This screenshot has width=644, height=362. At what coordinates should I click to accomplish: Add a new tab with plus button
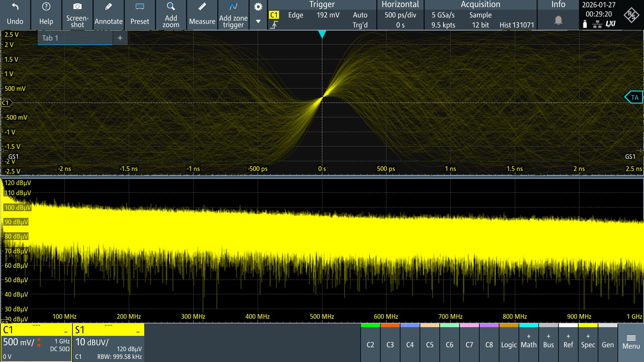(120, 38)
